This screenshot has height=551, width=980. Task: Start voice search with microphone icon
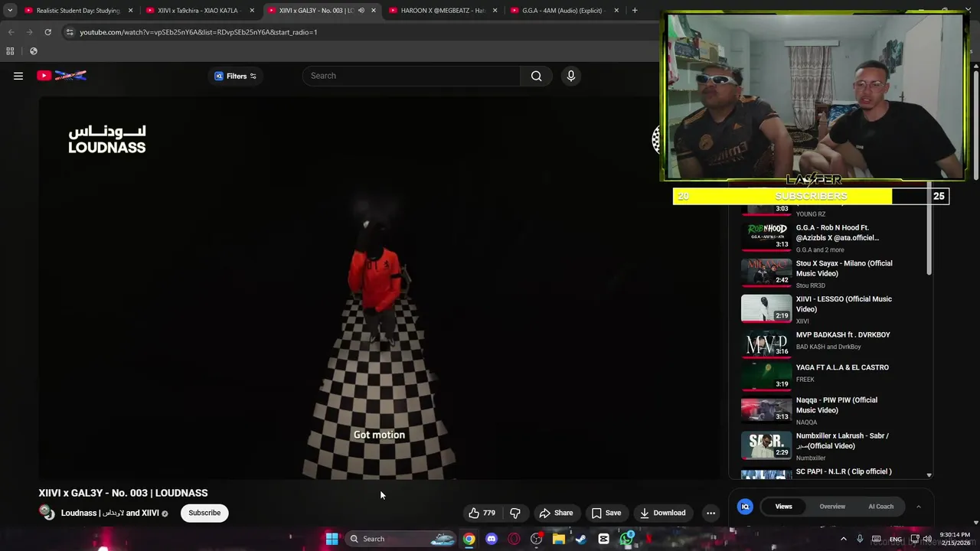point(570,76)
